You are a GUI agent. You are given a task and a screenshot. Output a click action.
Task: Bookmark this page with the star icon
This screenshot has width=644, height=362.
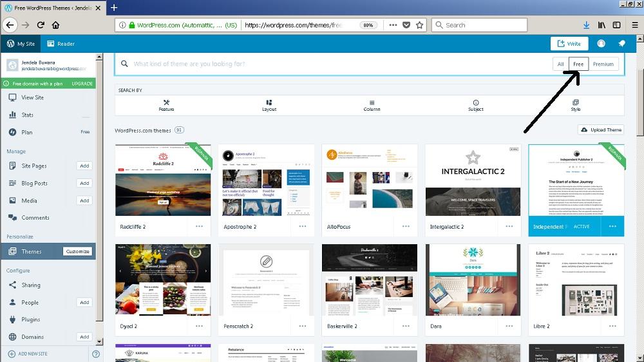pyautogui.click(x=419, y=25)
